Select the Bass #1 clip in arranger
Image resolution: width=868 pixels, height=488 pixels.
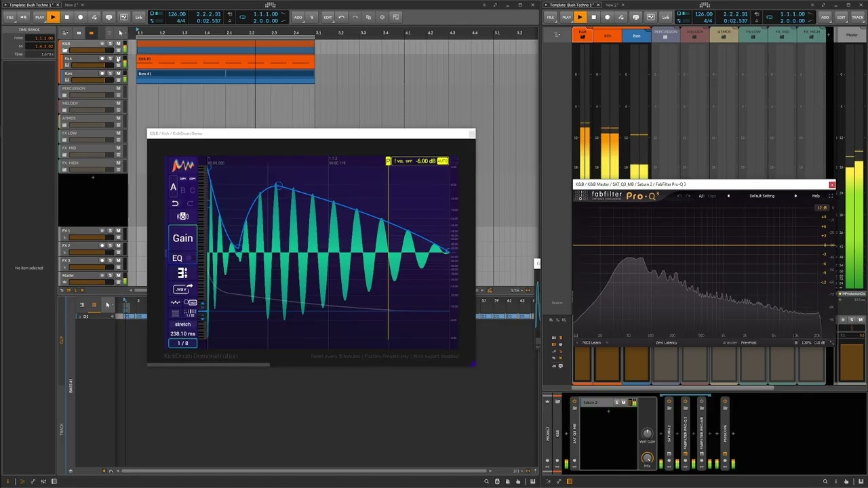[225, 77]
